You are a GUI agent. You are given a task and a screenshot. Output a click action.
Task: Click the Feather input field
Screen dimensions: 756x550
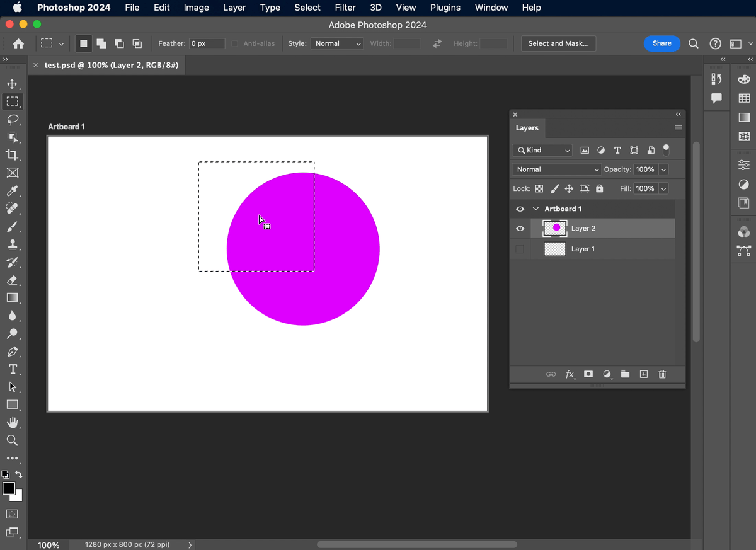[x=207, y=43]
